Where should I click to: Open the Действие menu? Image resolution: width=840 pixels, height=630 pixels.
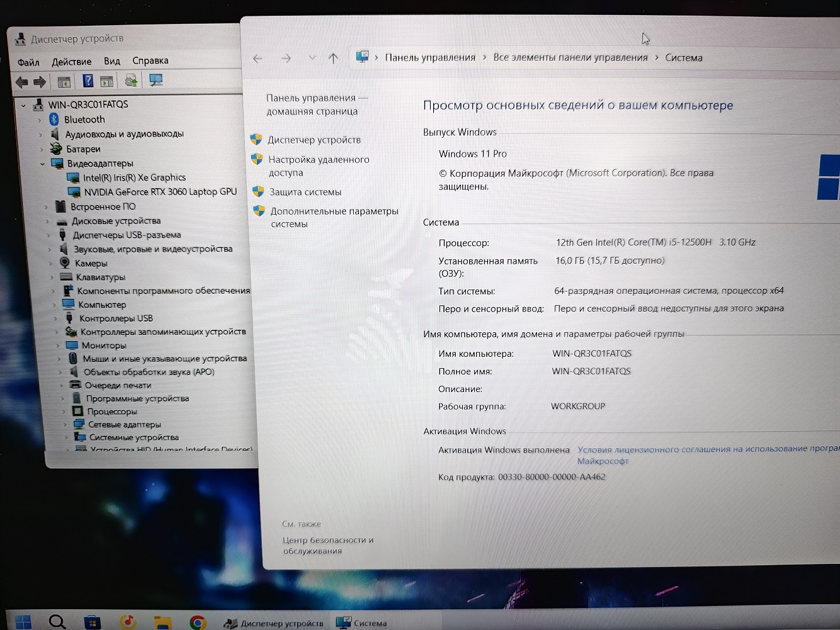[x=71, y=62]
